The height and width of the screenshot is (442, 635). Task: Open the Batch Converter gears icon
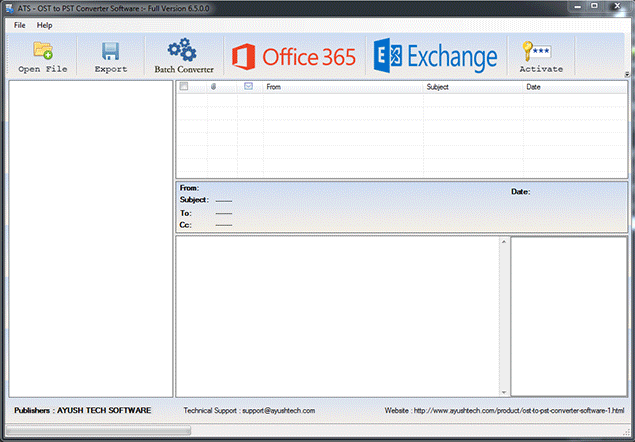[x=183, y=50]
